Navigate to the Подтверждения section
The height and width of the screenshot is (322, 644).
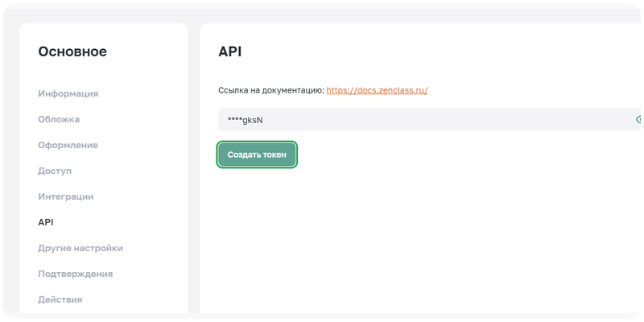75,274
